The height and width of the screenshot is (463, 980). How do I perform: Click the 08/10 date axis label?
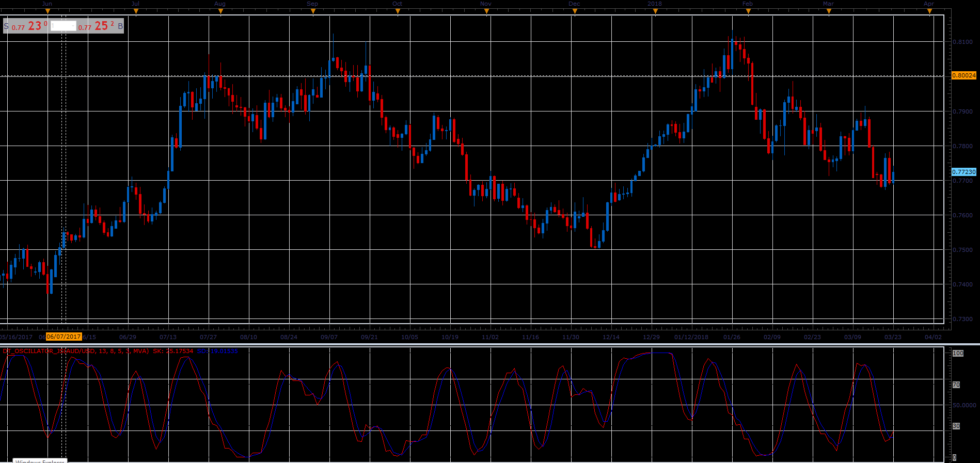tap(248, 337)
